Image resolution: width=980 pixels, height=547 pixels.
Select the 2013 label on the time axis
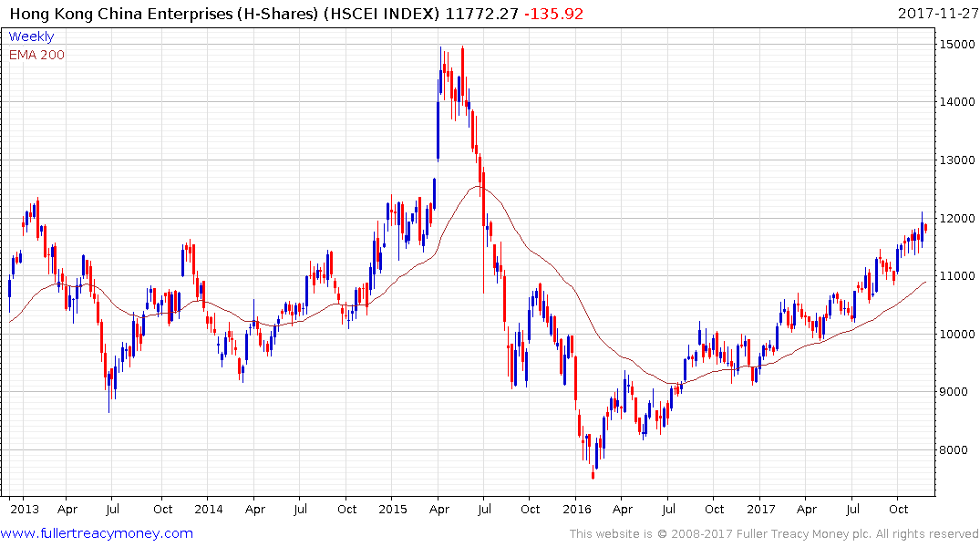click(x=25, y=509)
